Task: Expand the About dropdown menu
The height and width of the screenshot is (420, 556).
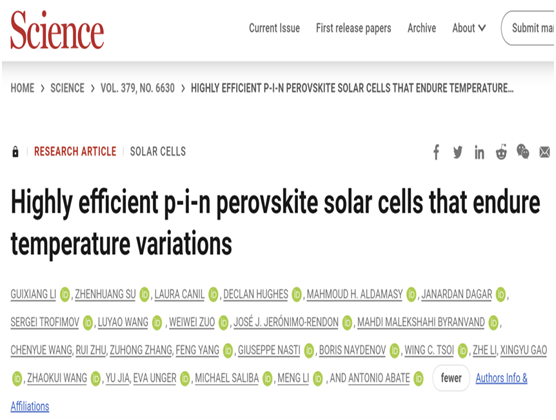Action: [x=469, y=28]
